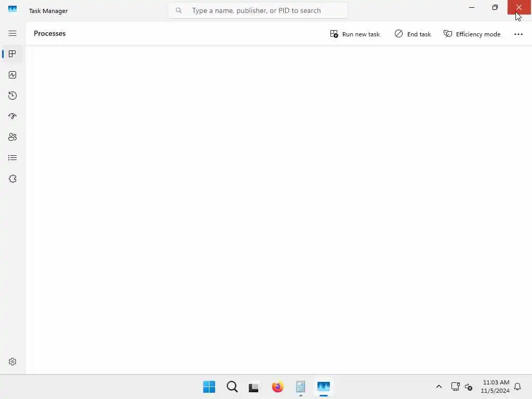Image resolution: width=532 pixels, height=399 pixels.
Task: Open the Services page icon
Action: 12,179
